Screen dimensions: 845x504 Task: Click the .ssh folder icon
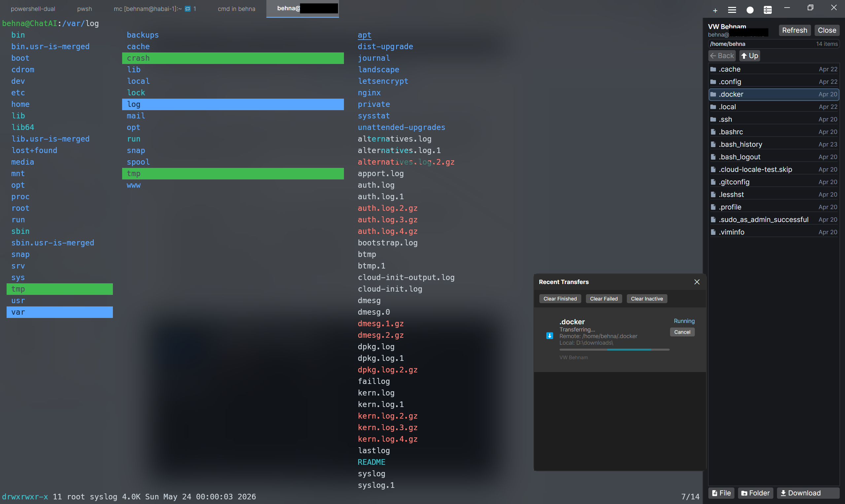[x=713, y=119]
